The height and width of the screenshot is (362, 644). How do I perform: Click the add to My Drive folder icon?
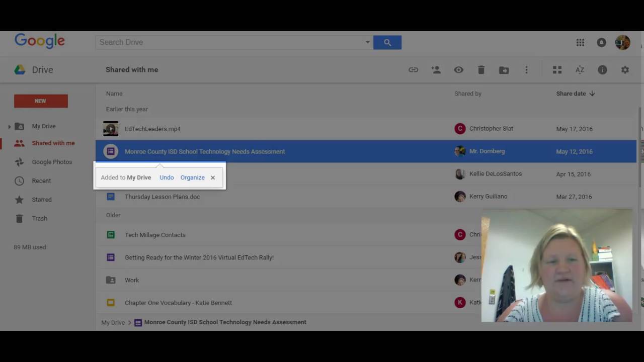coord(504,70)
